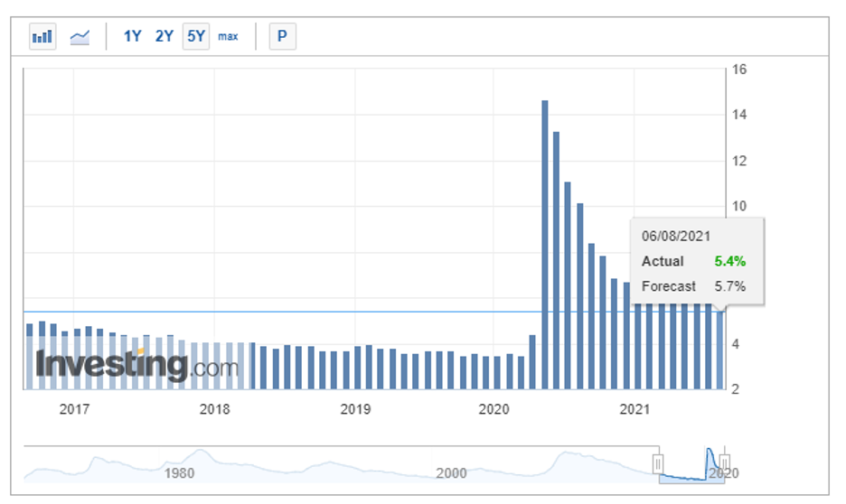Click the Actual 5.4% value in the tooltip
Image resolution: width=846 pixels, height=504 pixels.
point(729,261)
